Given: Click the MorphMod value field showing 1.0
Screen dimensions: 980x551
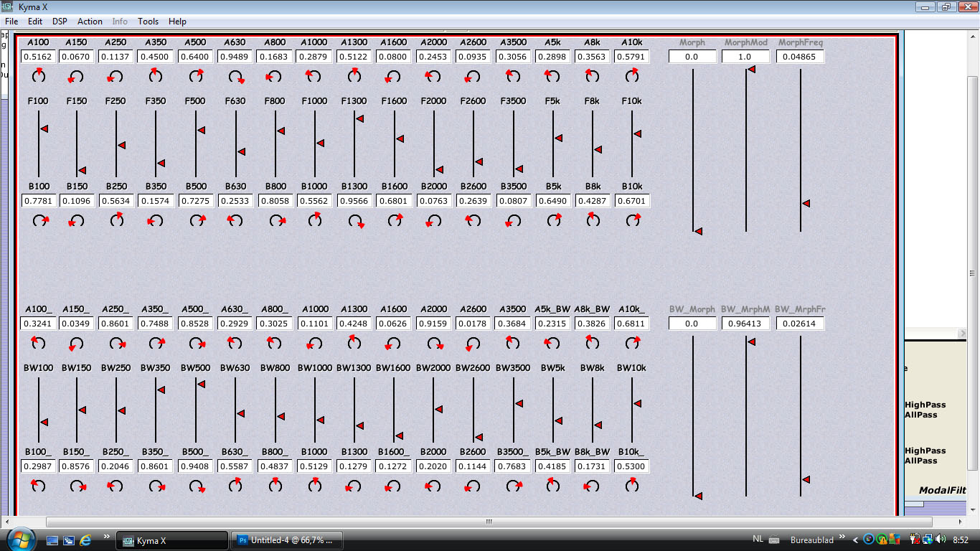Looking at the screenshot, I should pyautogui.click(x=745, y=57).
